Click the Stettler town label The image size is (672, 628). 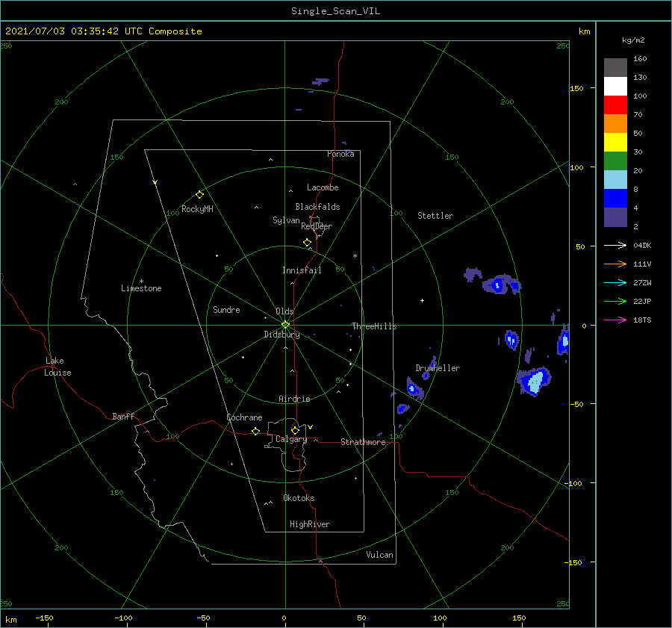(x=435, y=216)
